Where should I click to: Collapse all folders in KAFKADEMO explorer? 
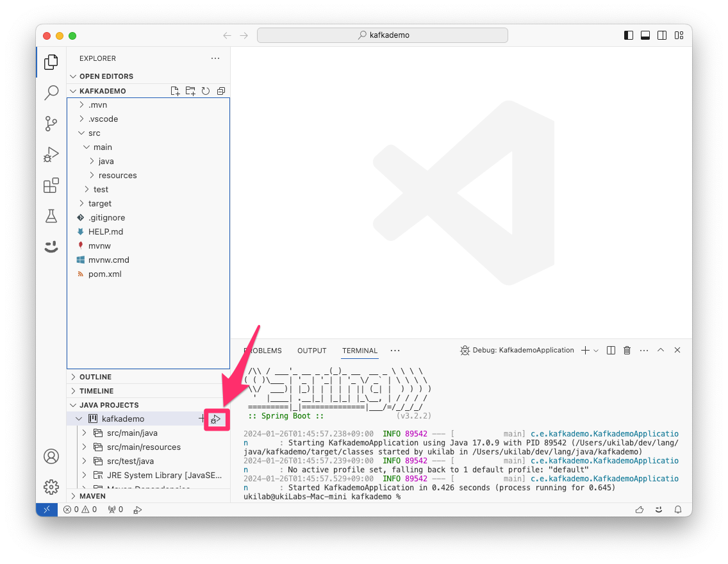tap(221, 91)
